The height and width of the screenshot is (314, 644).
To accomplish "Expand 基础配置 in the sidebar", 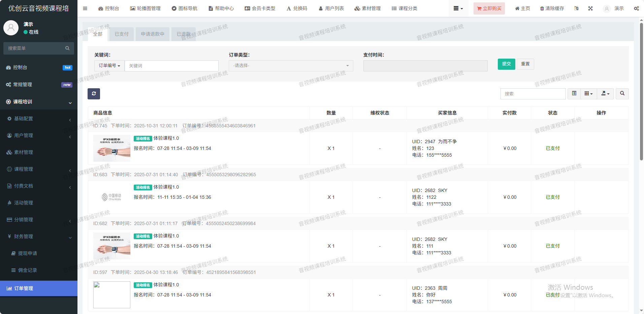I will [39, 119].
